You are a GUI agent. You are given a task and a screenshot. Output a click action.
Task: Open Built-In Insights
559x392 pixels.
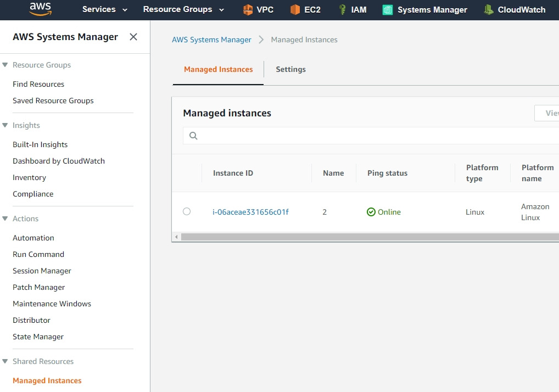tap(40, 144)
